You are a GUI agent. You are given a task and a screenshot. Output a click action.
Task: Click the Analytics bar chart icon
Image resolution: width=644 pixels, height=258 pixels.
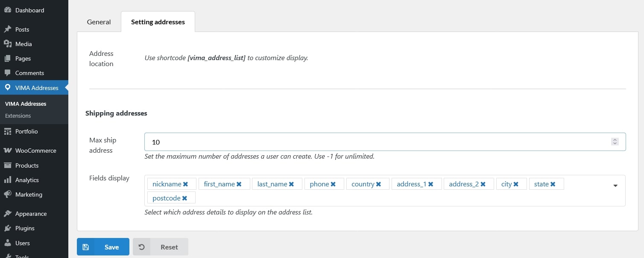coord(7,180)
